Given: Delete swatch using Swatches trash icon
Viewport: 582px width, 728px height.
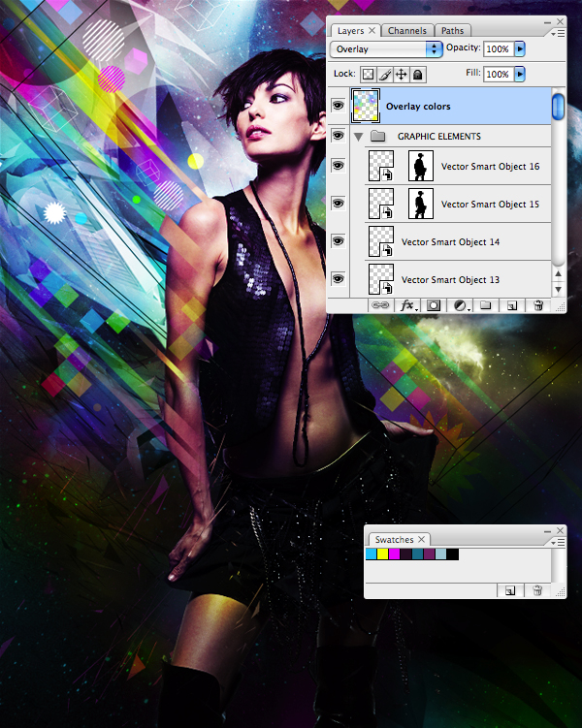Looking at the screenshot, I should 537,590.
